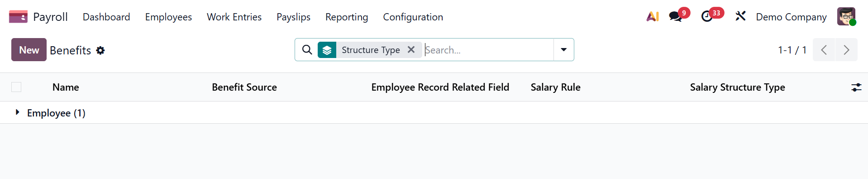Click the search magnifier icon
This screenshot has height=179, width=868.
coord(307,50)
